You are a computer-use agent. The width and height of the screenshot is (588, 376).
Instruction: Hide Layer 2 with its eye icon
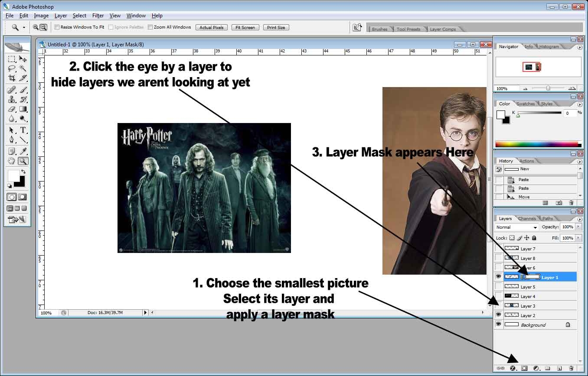coord(499,315)
